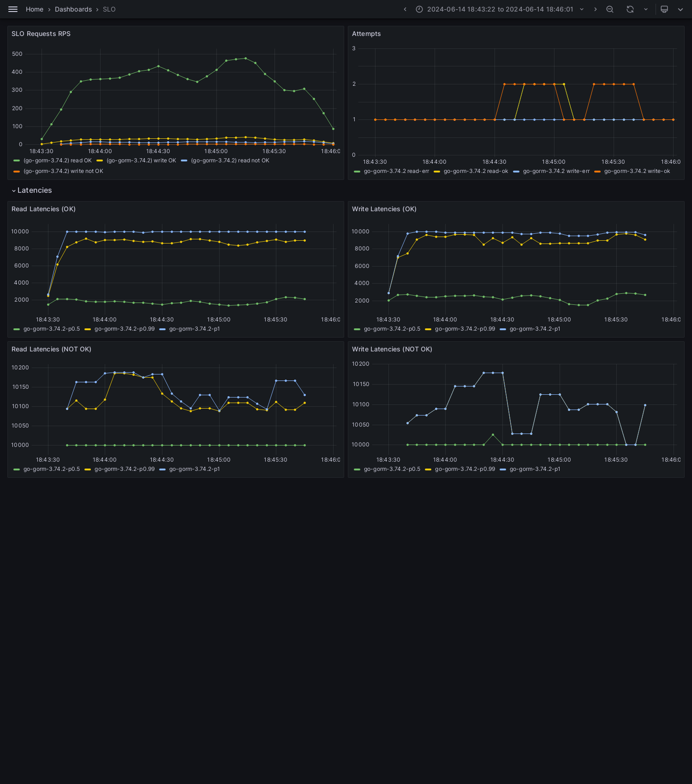
Task: Click green color swatch for read OK series
Action: click(x=17, y=160)
